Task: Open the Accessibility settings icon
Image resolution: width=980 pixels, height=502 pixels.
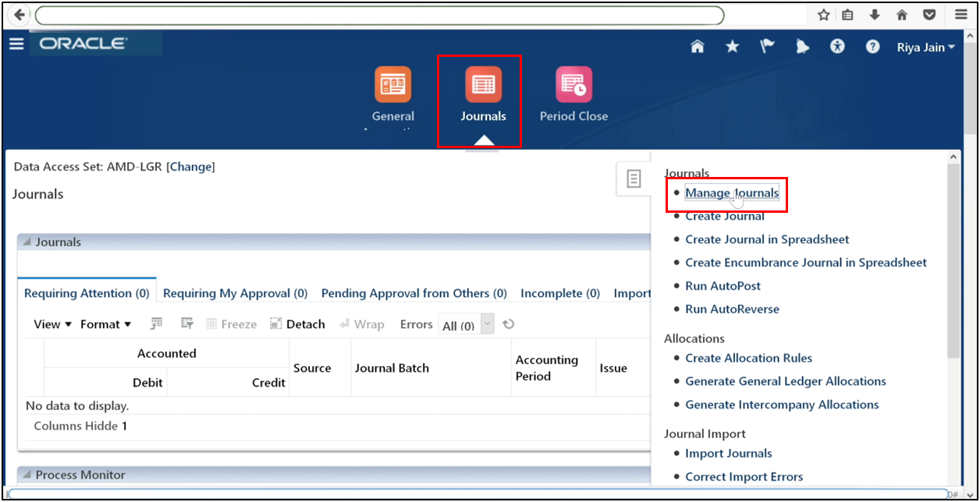Action: pos(837,46)
